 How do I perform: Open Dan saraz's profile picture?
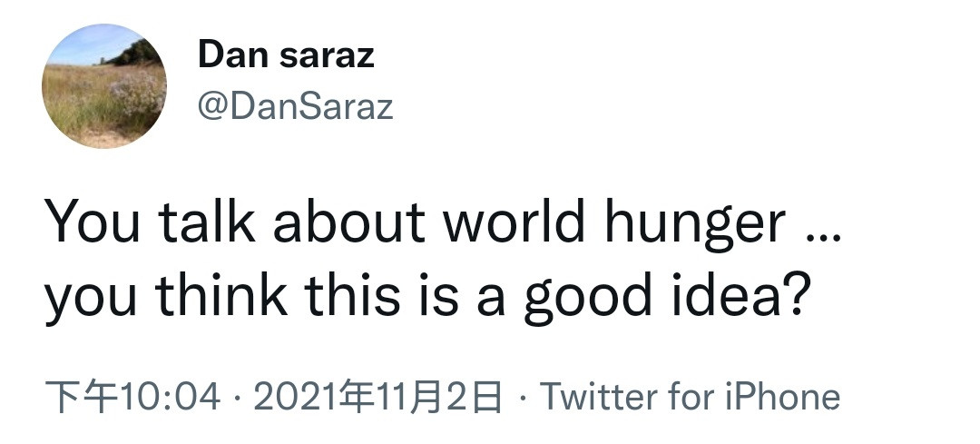104,86
